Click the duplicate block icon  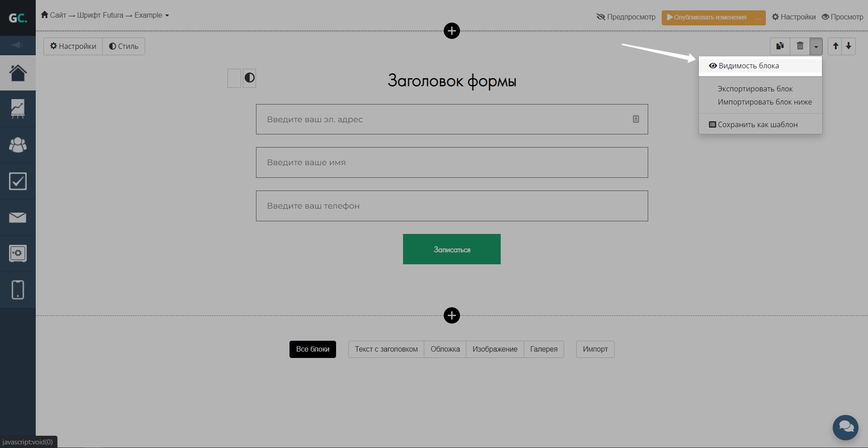click(780, 46)
